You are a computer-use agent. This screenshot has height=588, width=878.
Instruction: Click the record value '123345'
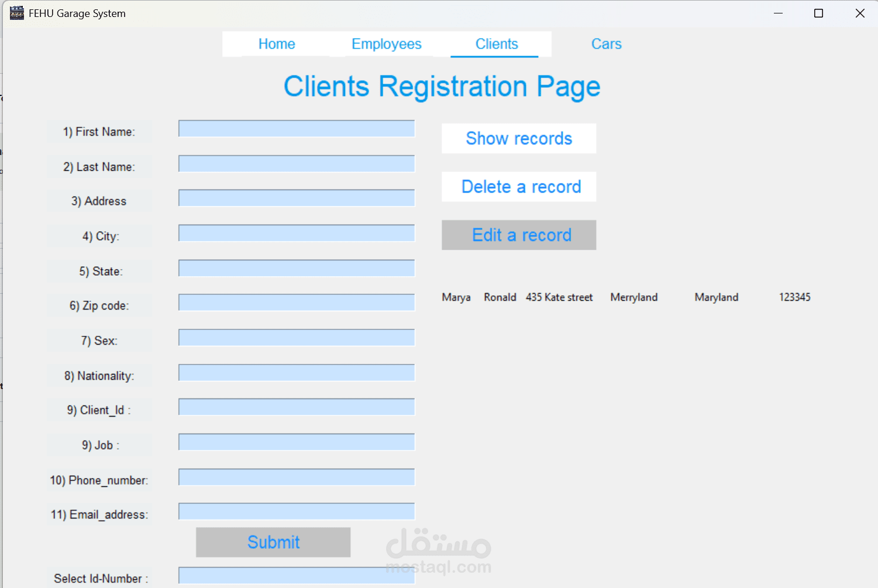click(795, 297)
